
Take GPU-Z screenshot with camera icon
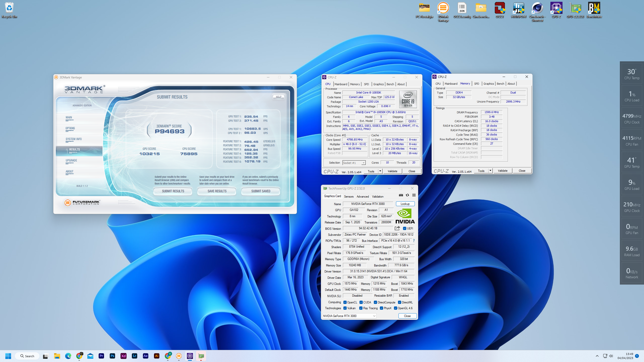[x=401, y=195]
